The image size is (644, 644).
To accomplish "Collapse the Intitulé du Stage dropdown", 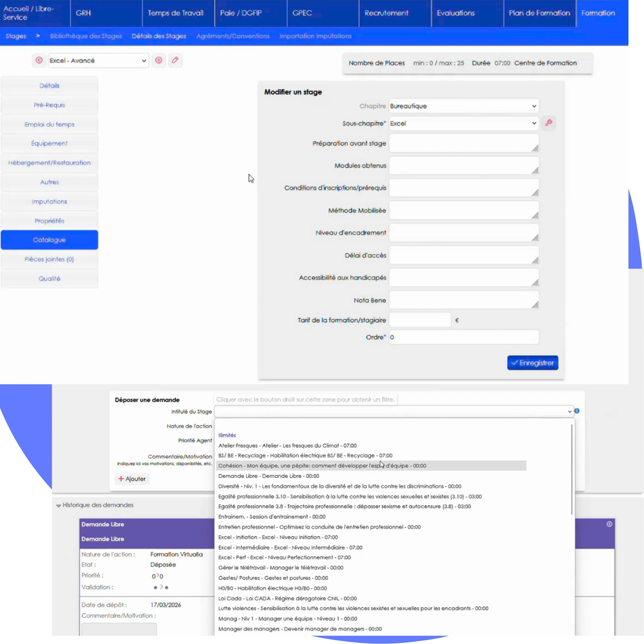I will pyautogui.click(x=394, y=412).
